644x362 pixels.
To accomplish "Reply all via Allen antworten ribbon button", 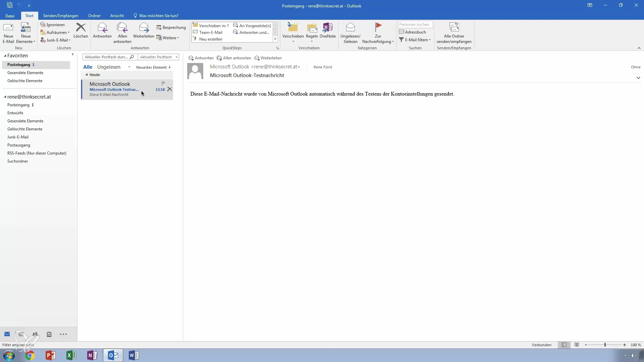I will 122,33.
